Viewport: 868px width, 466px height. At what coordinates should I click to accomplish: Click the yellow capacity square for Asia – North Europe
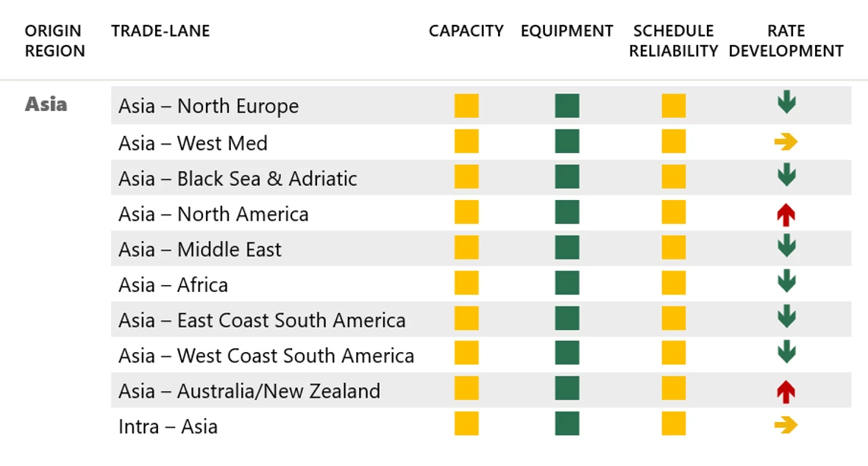click(x=466, y=106)
